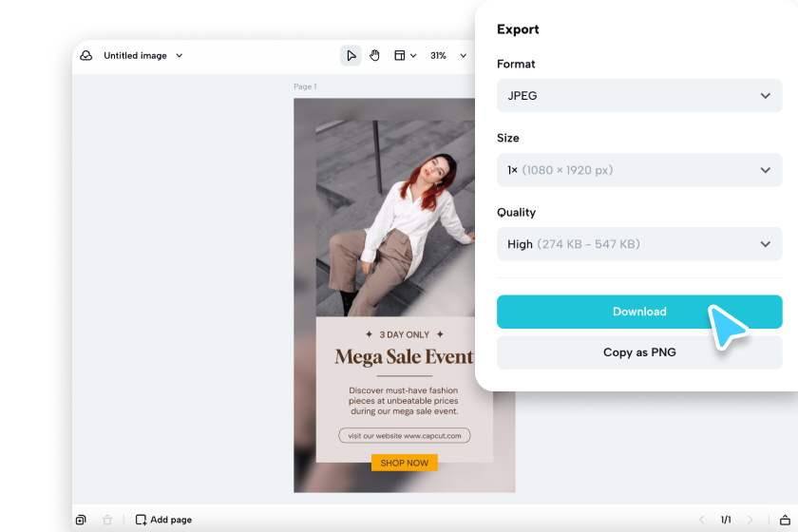Image resolution: width=798 pixels, height=532 pixels.
Task: Select the model photo on the canvas
Action: (x=395, y=218)
